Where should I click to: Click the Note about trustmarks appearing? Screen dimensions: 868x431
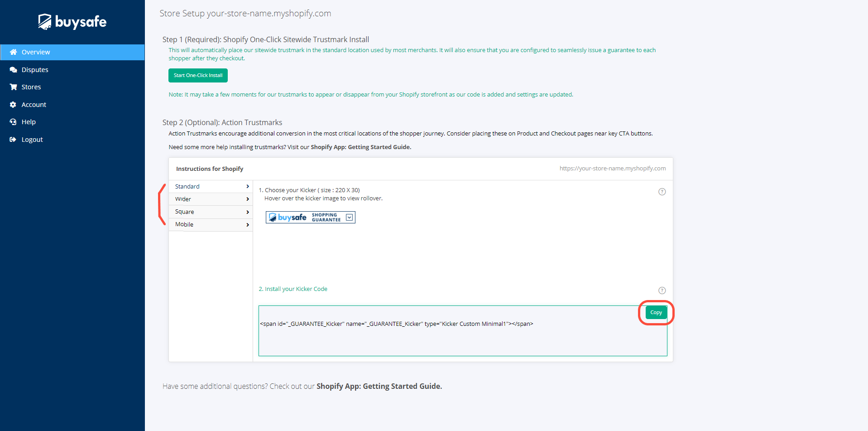pyautogui.click(x=371, y=95)
